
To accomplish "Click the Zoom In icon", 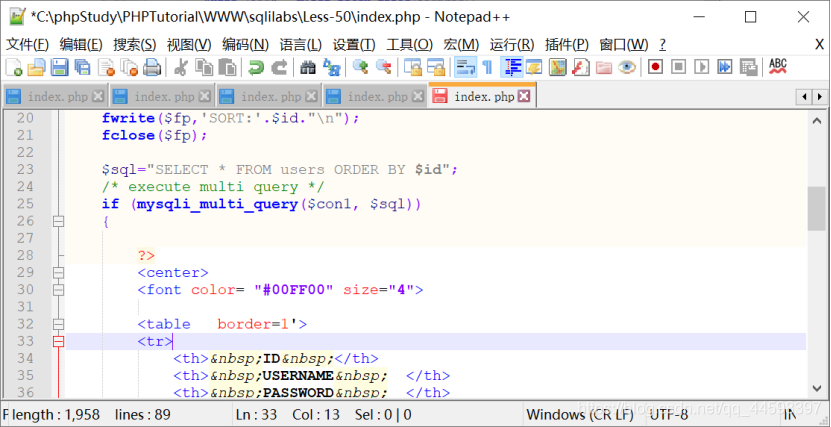I will (x=360, y=67).
